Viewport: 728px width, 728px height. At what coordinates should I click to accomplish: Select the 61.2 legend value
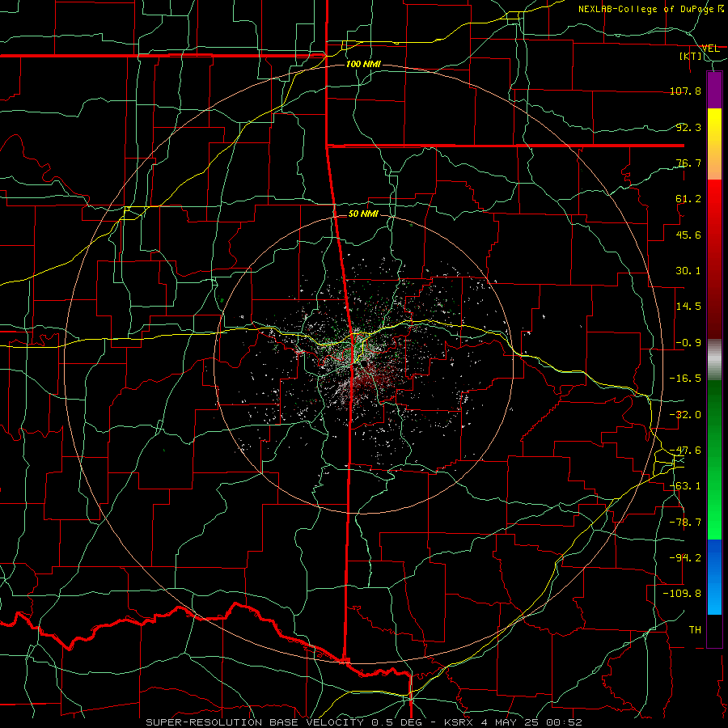(688, 199)
